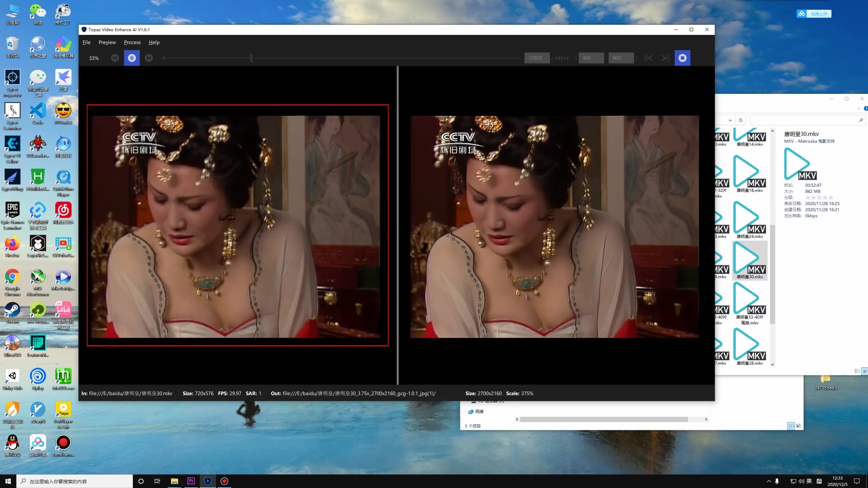Screen dimensions: 868x488
Task: Click the end frame field showing 900
Action: [621, 58]
